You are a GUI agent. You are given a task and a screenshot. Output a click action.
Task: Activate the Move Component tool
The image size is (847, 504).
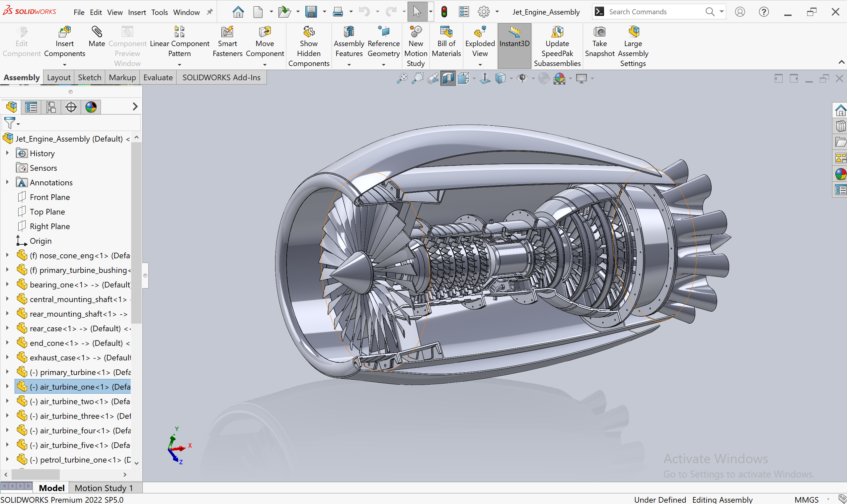pos(265,32)
